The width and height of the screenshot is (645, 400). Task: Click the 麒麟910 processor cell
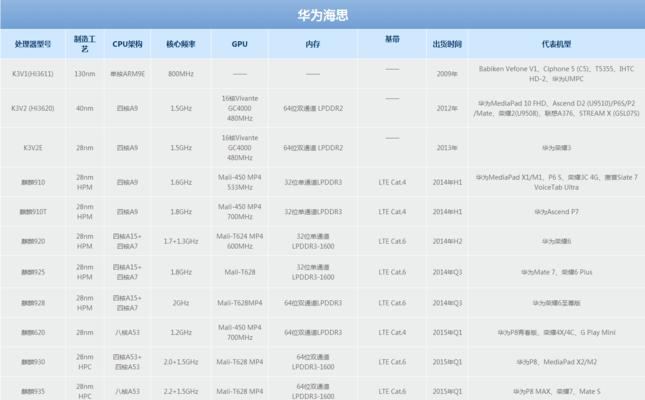(33, 182)
